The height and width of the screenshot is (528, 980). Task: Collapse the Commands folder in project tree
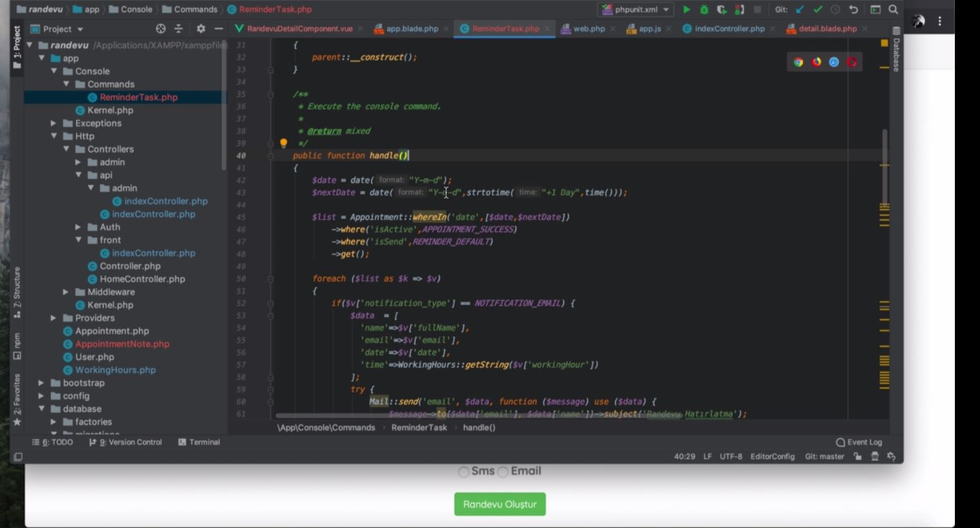tap(66, 84)
